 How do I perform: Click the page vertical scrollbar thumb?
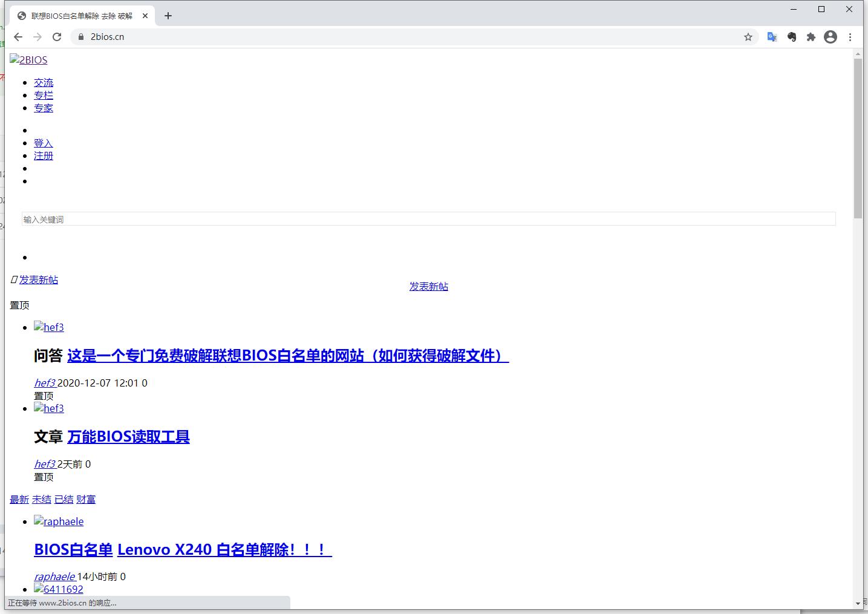tap(858, 139)
